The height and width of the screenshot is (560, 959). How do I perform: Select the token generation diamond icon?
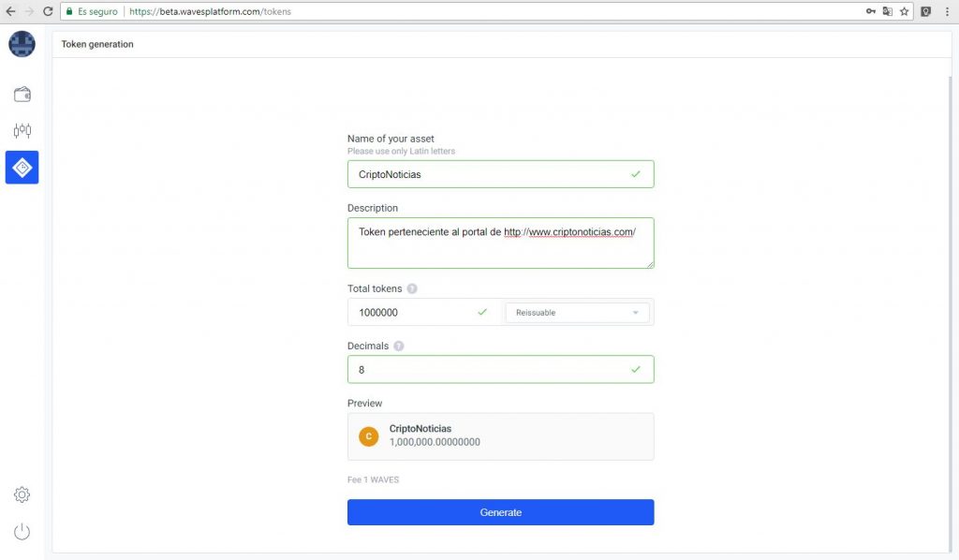point(22,168)
